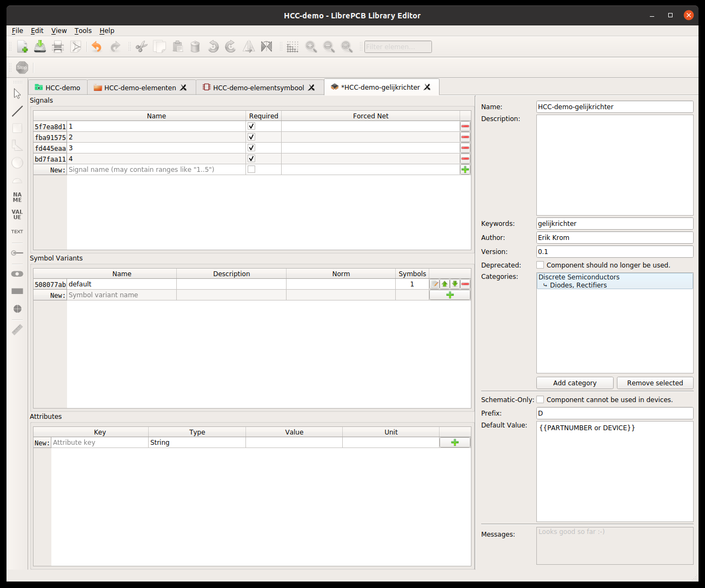Image resolution: width=705 pixels, height=588 pixels.
Task: Add new attribute with plus button
Action: point(455,443)
